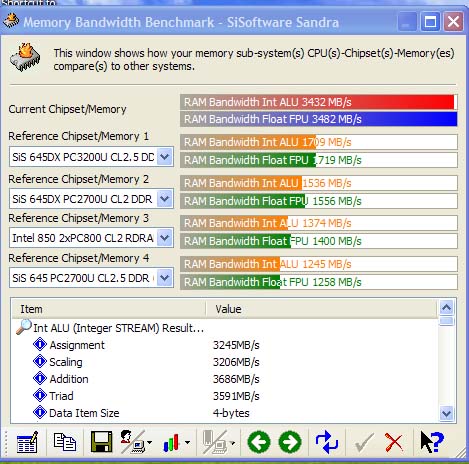Screen dimensions: 469x464
Task: Open the colored bar chart icon
Action: click(171, 443)
